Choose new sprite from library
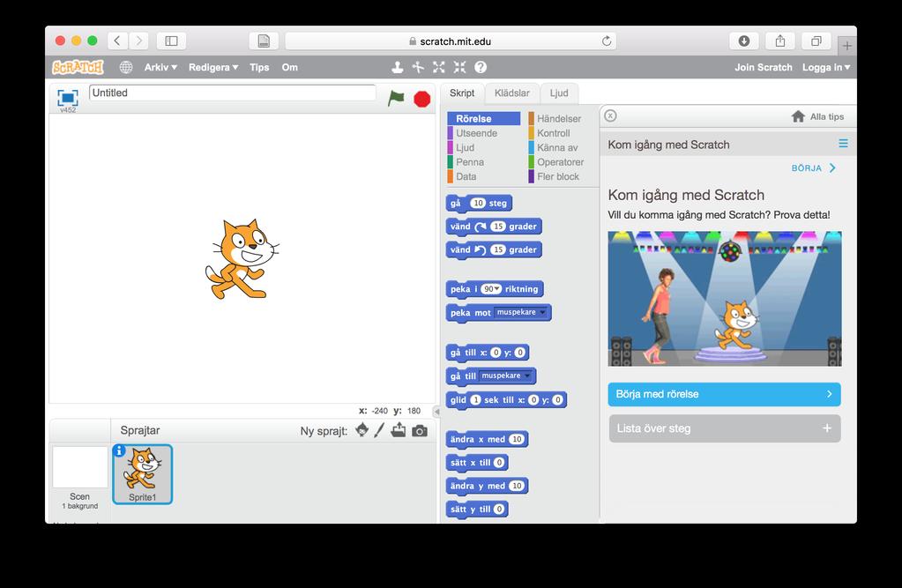This screenshot has height=588, width=902. click(x=362, y=430)
